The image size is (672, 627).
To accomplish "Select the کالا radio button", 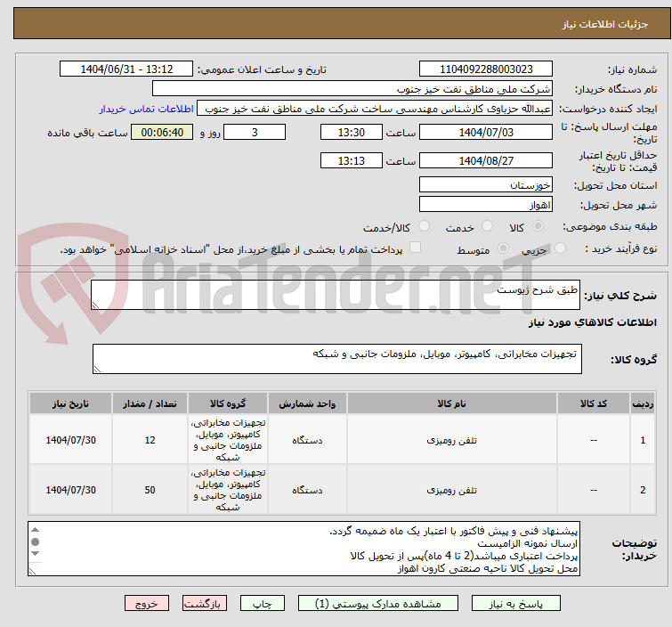I will [x=538, y=226].
